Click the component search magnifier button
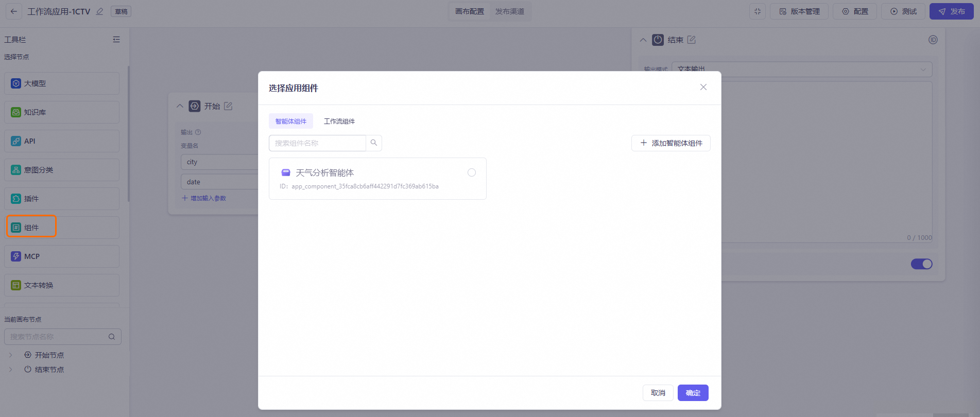This screenshot has height=417, width=980. click(x=374, y=143)
